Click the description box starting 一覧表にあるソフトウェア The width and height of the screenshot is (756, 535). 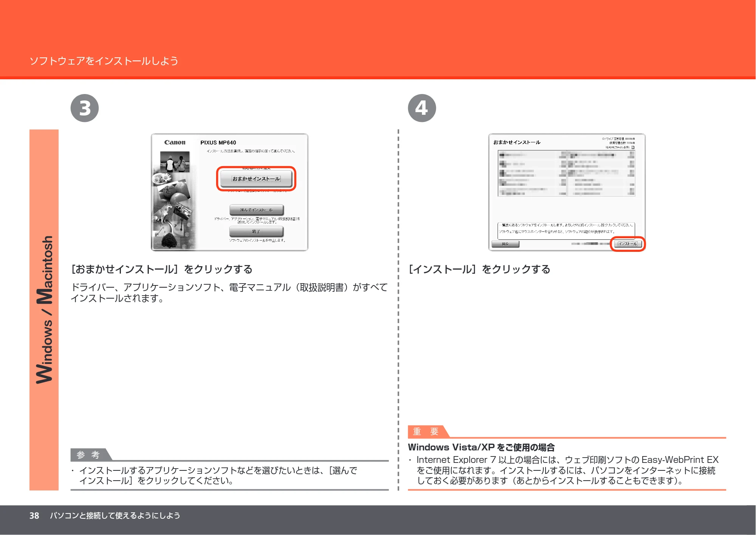pos(566,231)
